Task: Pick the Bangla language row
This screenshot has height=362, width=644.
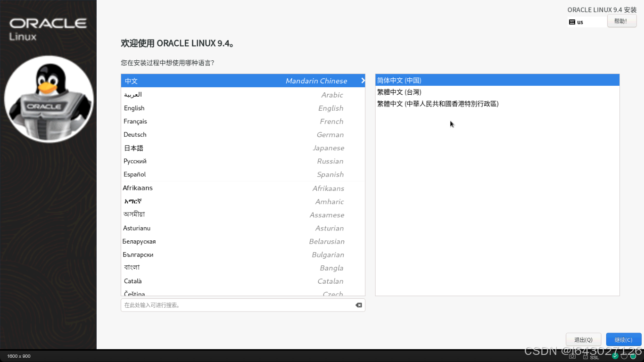Action: click(x=243, y=267)
